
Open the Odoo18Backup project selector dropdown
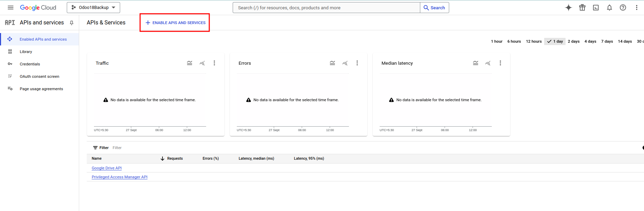(93, 8)
